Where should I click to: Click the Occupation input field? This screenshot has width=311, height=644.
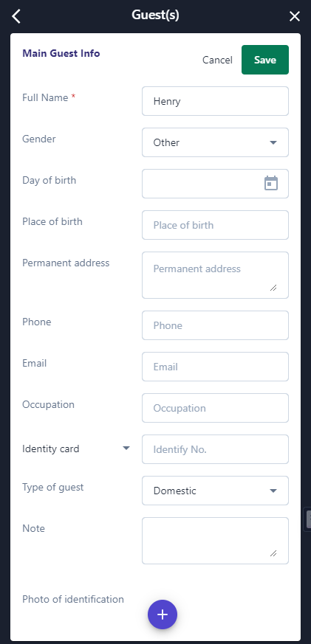[215, 408]
